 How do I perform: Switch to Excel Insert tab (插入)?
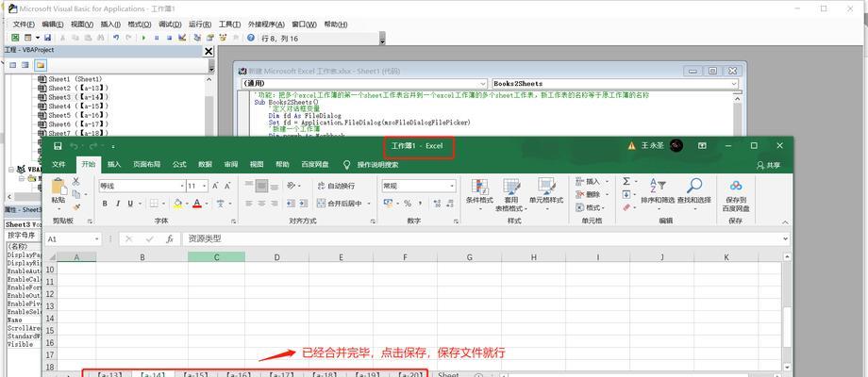[114, 164]
